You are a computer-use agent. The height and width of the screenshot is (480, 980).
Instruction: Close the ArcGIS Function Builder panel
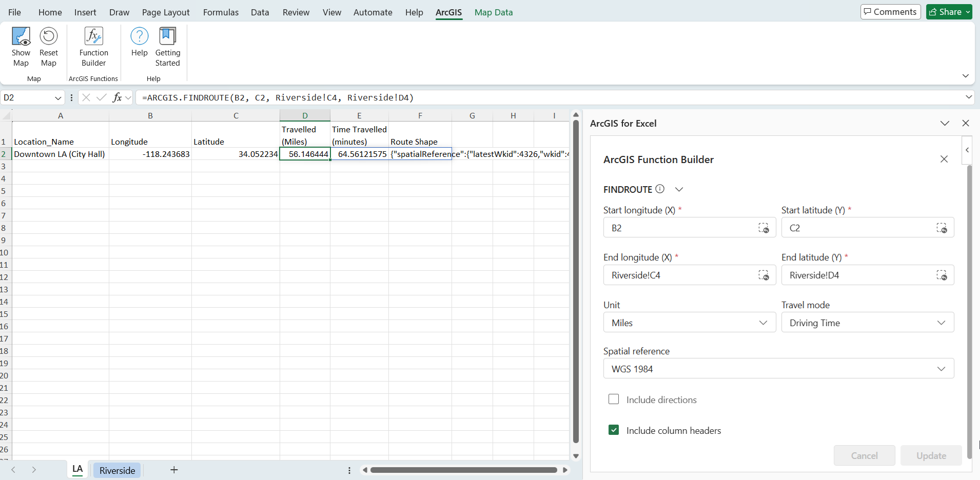(944, 159)
